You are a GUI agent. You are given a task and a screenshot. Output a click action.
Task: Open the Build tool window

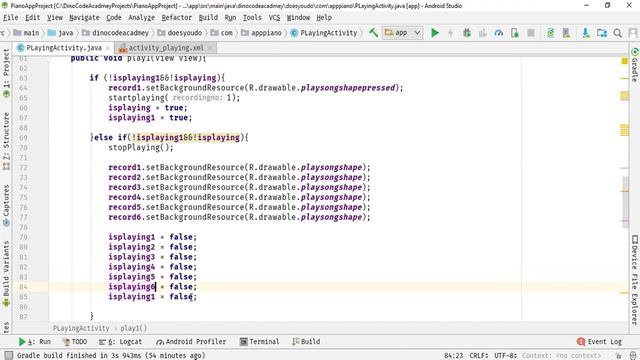click(x=306, y=342)
